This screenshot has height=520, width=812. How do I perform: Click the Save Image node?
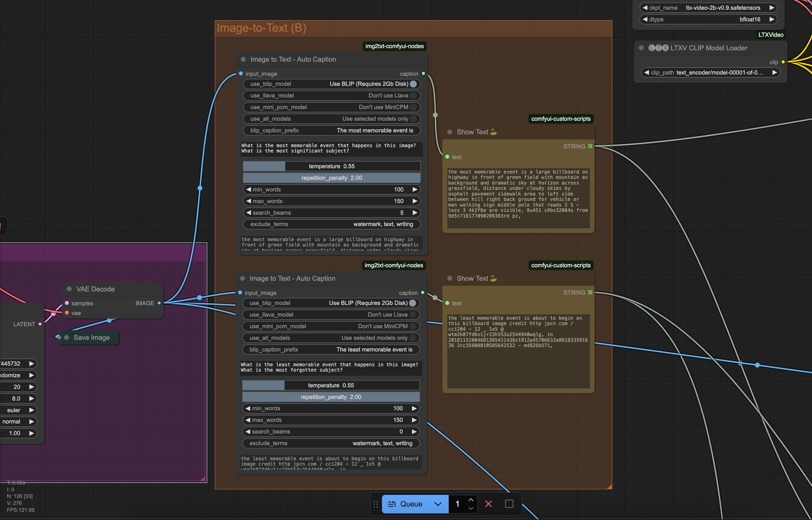pyautogui.click(x=91, y=337)
